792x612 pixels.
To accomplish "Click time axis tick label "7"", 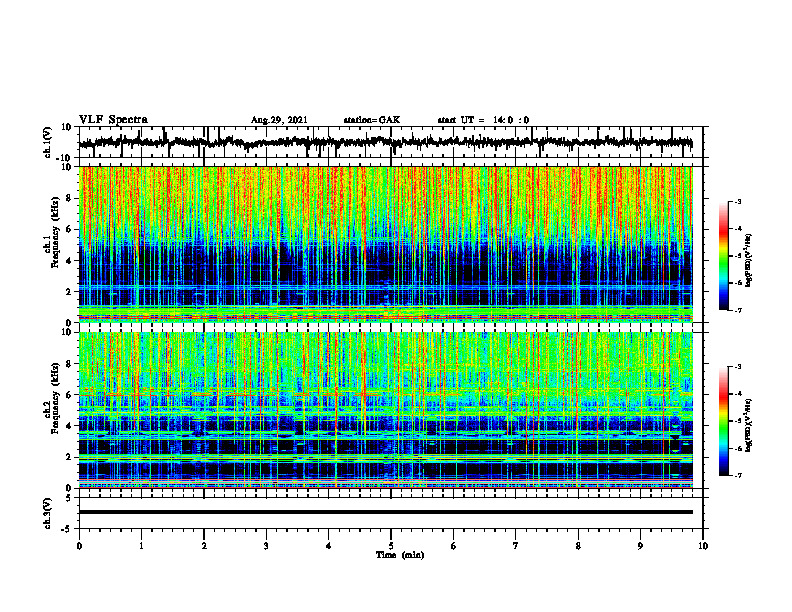I will tap(516, 546).
